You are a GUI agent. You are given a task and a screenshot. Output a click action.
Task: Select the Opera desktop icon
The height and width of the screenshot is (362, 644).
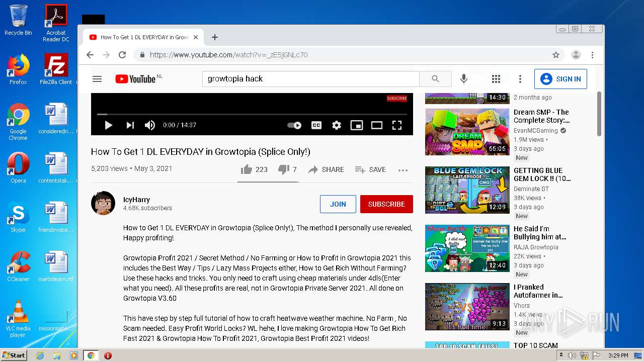18,168
